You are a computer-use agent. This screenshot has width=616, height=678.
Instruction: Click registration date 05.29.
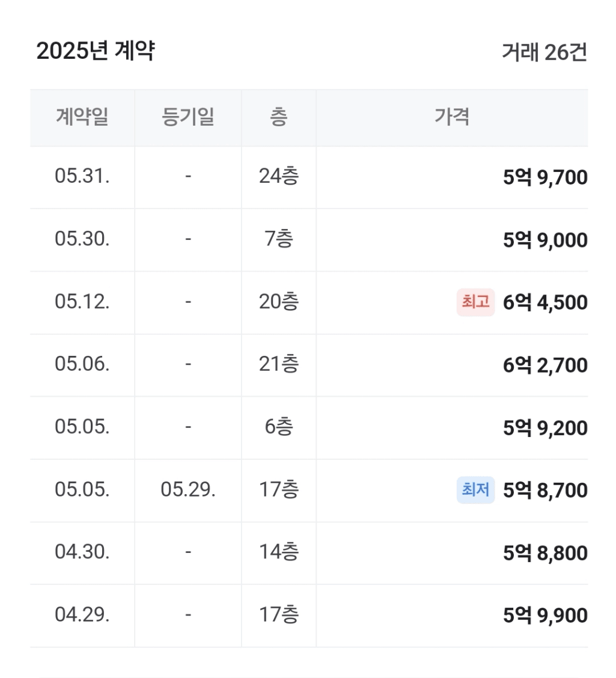pos(188,490)
